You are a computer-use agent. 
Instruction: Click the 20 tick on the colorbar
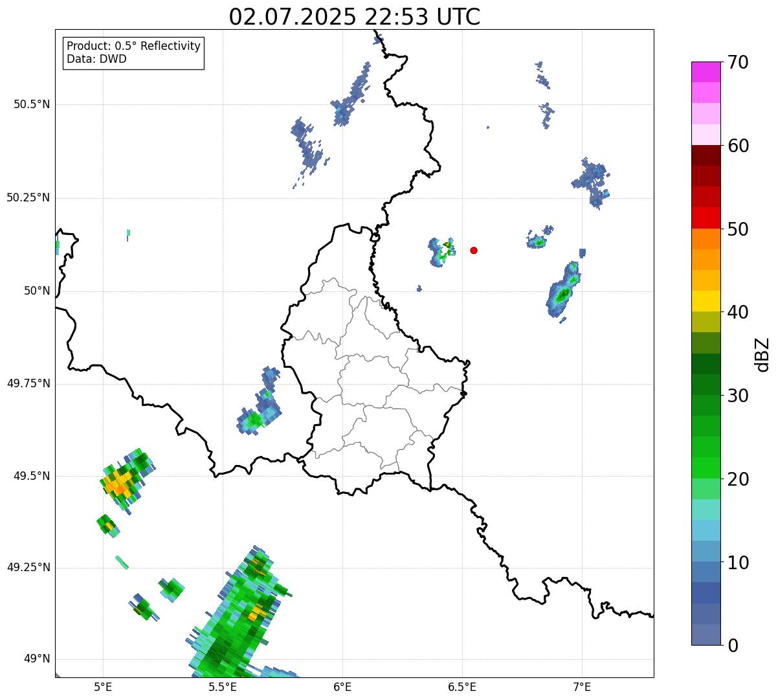pyautogui.click(x=737, y=479)
